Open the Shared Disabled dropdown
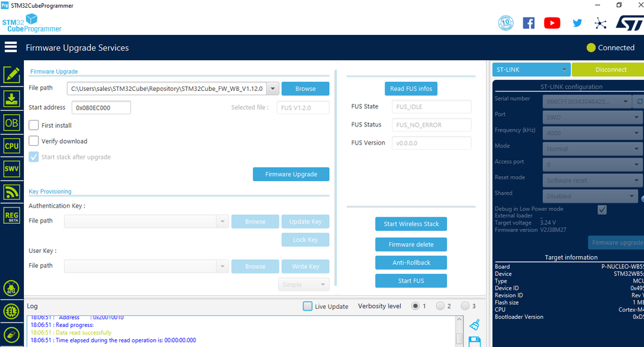The height and width of the screenshot is (347, 644). tap(590, 196)
